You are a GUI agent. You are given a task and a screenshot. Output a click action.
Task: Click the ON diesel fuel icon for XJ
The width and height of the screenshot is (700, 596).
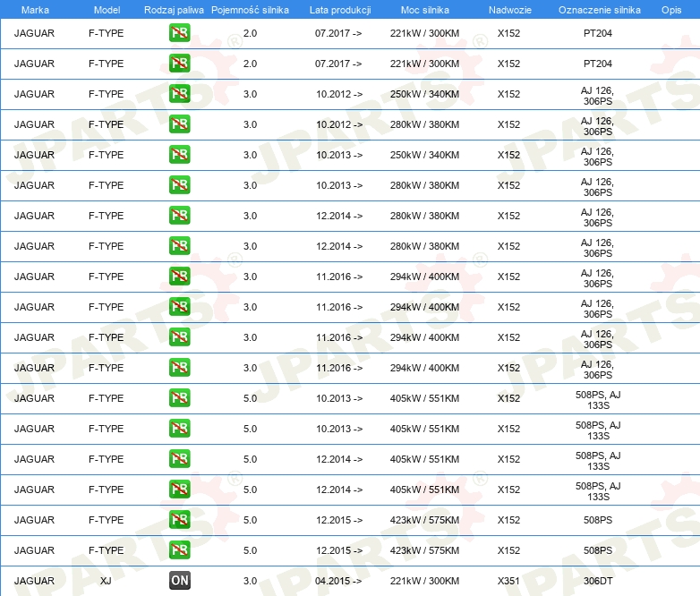(x=179, y=581)
